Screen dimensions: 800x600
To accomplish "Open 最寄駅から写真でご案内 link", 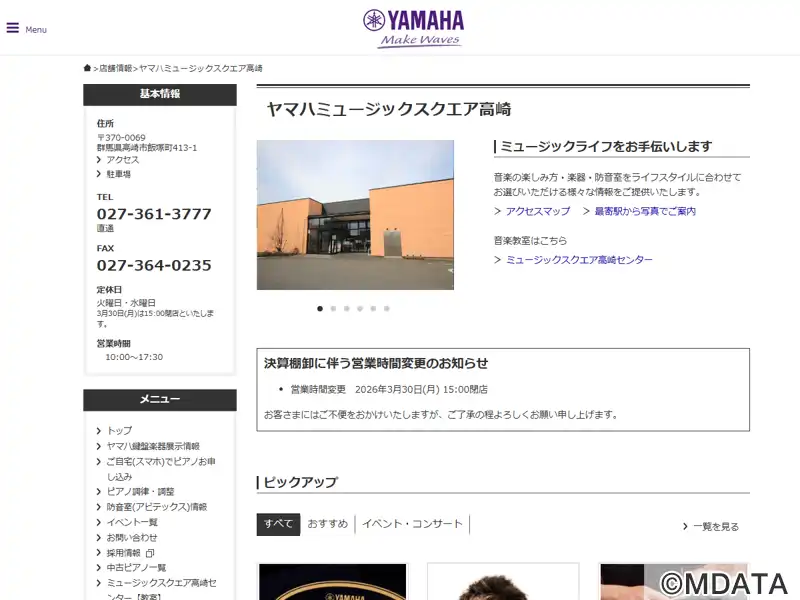I will pos(645,211).
